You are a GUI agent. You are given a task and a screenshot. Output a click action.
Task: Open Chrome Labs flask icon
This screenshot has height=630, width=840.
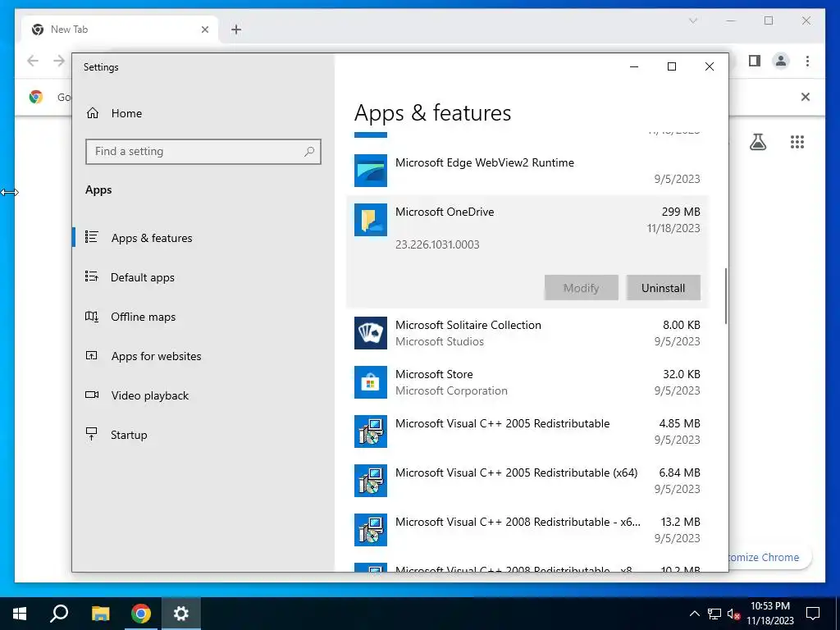tap(757, 142)
